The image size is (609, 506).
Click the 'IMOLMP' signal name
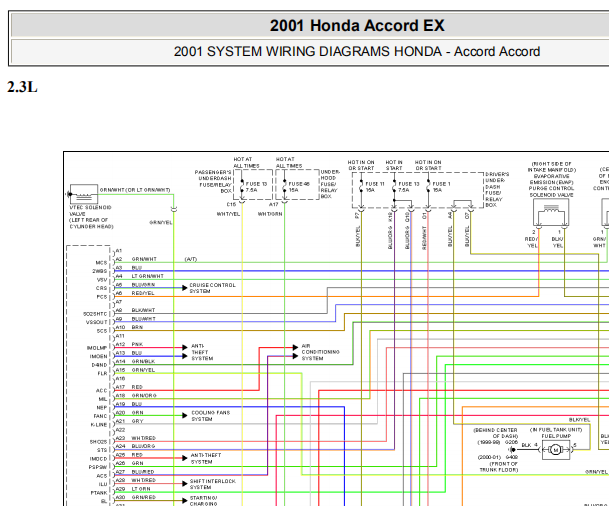97,348
